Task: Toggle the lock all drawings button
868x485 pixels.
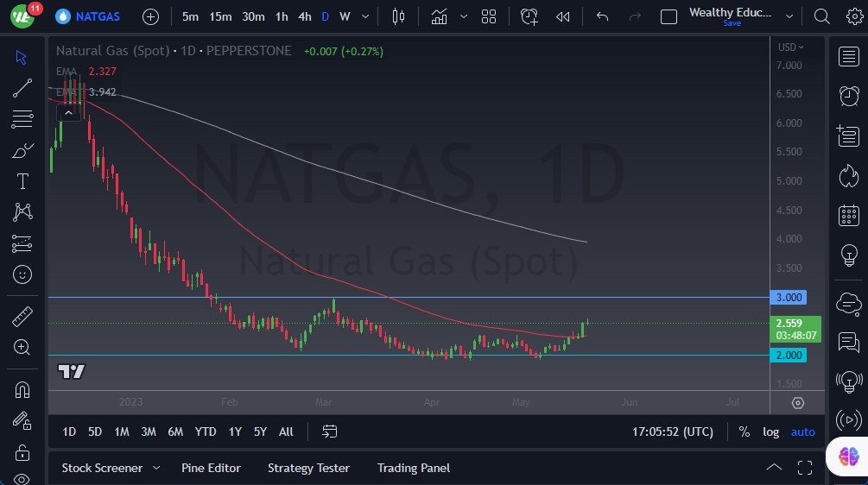Action: 22,453
